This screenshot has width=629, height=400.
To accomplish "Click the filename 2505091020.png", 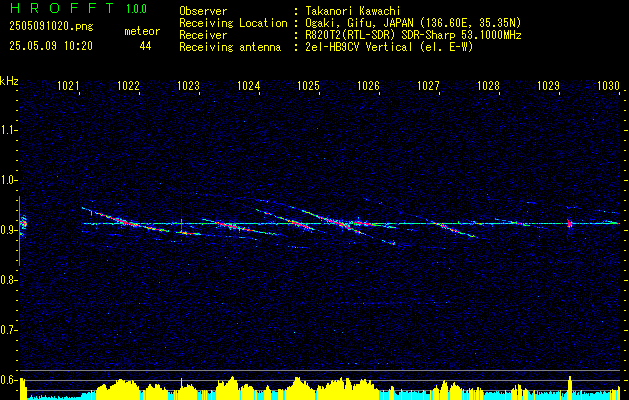I will pyautogui.click(x=51, y=27).
